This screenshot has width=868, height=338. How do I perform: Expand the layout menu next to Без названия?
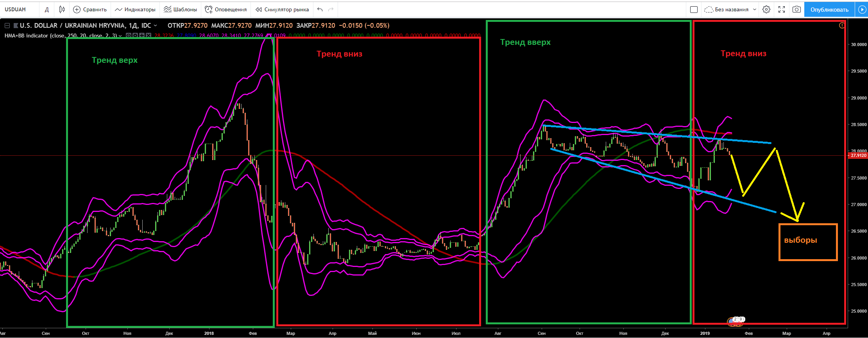[x=754, y=9]
